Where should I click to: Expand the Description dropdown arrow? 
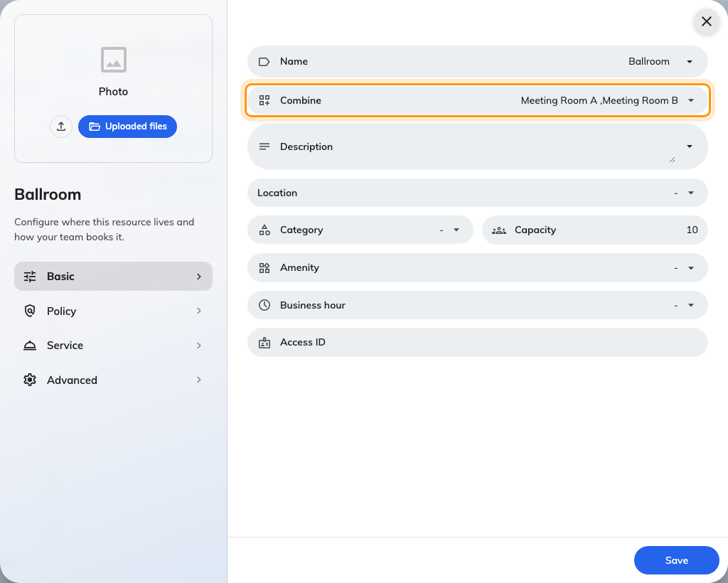690,146
